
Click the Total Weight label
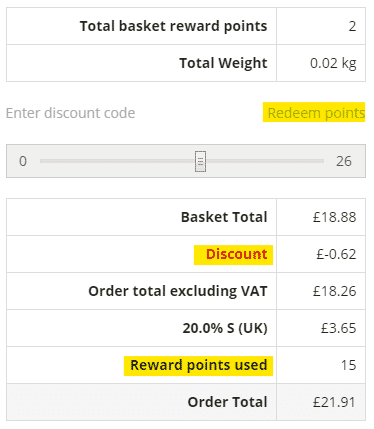pos(223,63)
